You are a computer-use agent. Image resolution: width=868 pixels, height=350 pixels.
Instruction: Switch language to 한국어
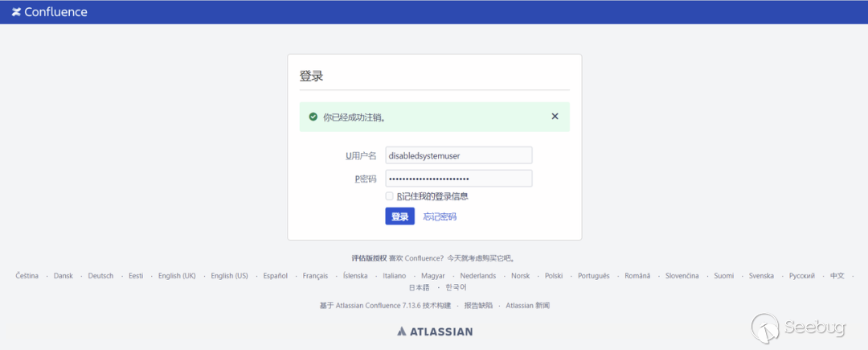tap(457, 287)
